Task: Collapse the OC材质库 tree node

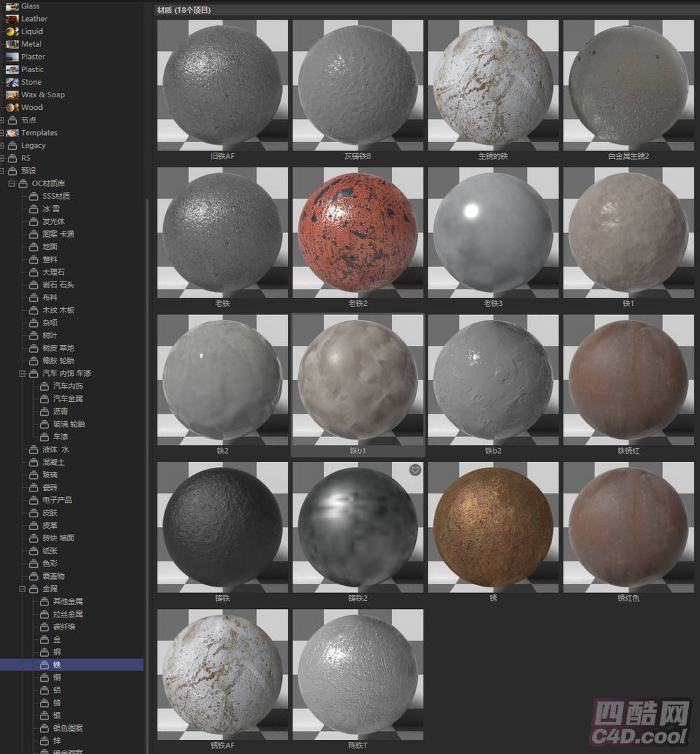Action: coord(12,183)
